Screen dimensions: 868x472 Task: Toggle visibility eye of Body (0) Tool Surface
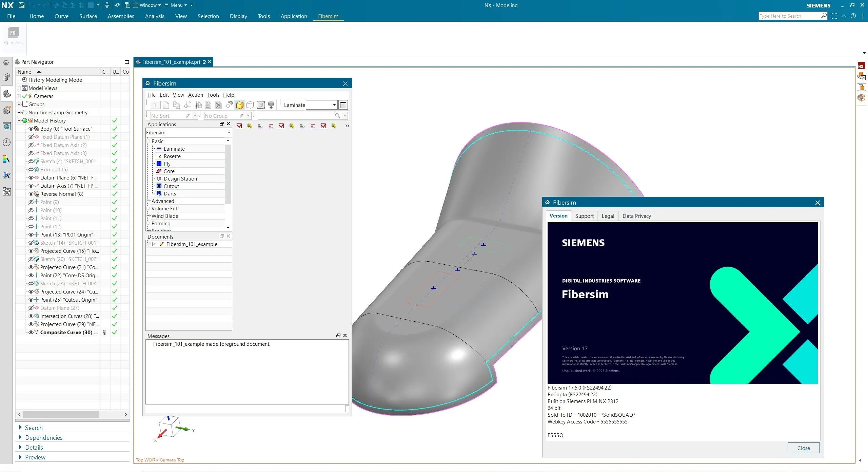click(x=31, y=129)
